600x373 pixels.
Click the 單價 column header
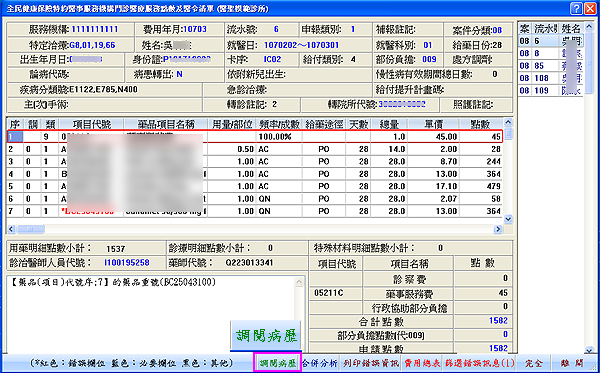(x=434, y=124)
